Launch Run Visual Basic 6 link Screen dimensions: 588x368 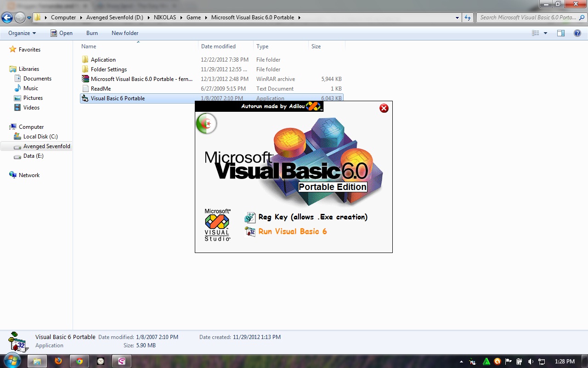coord(293,231)
